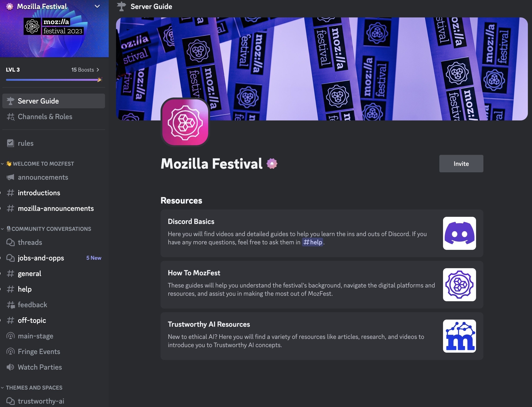Click the rules channel checkbox icon

coord(10,143)
